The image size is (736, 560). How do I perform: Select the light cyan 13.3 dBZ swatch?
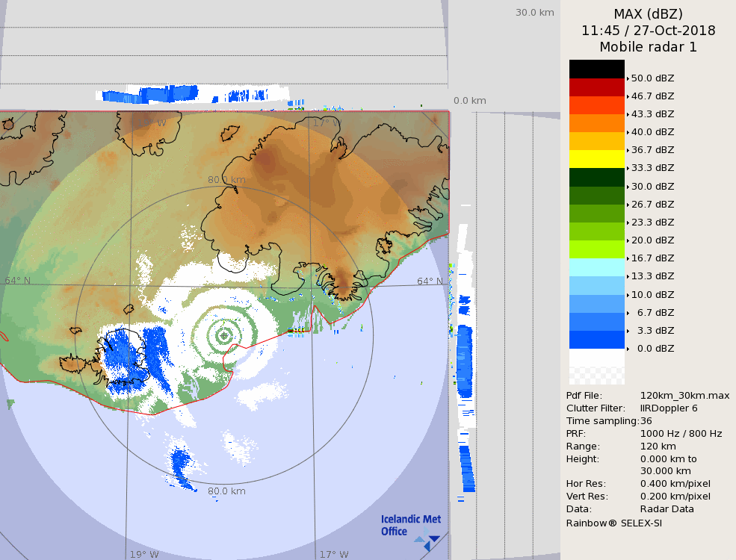pos(596,267)
